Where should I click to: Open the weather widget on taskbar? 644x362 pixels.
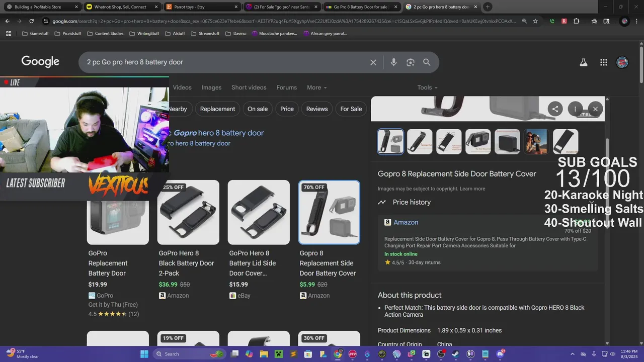(21, 354)
